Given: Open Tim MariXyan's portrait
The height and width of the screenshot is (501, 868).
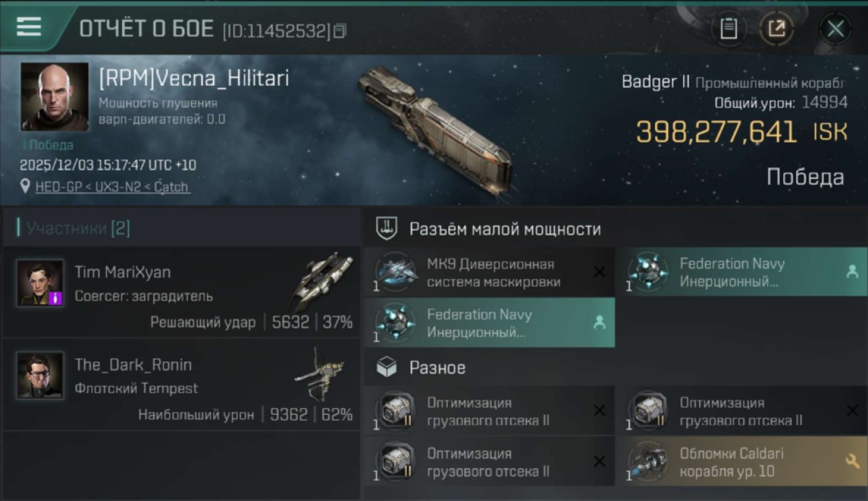Looking at the screenshot, I should click(x=40, y=283).
